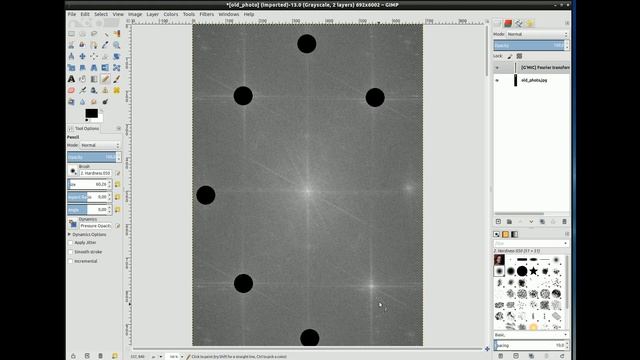Open the Layer menu
The image size is (640, 360).
[x=153, y=14]
